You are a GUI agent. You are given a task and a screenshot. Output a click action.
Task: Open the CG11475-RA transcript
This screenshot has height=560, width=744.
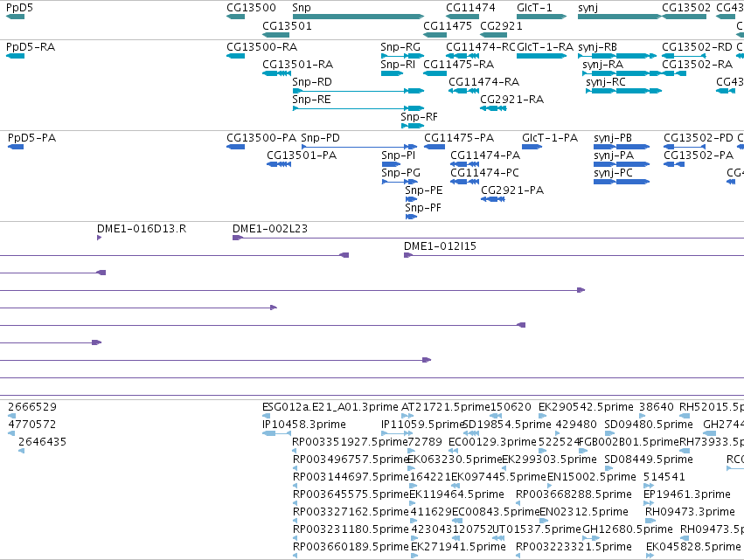(435, 73)
